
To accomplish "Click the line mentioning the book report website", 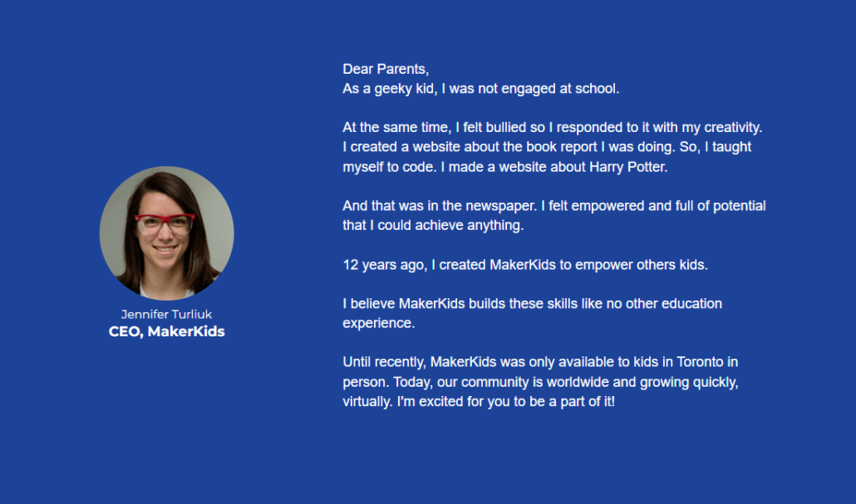I will [547, 147].
